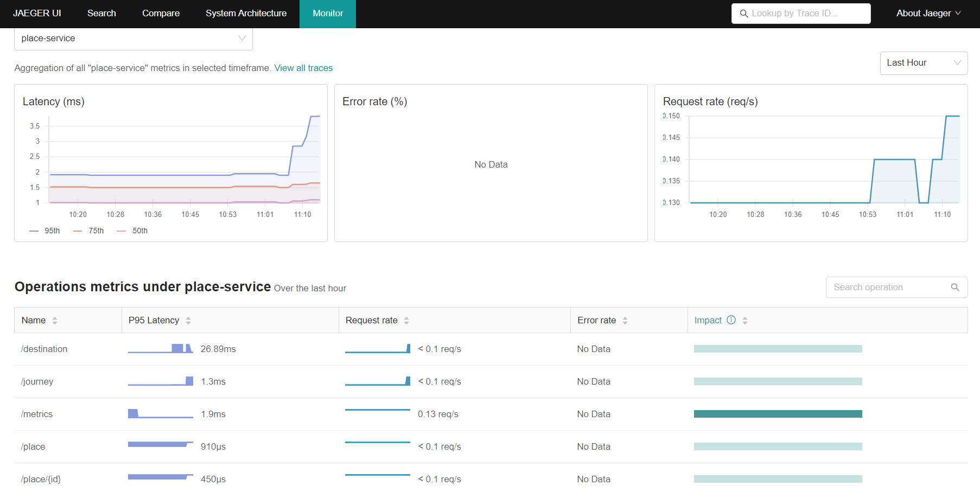Click the magnifier in Search operation box
Screen dimensions: 980x492
(x=955, y=287)
